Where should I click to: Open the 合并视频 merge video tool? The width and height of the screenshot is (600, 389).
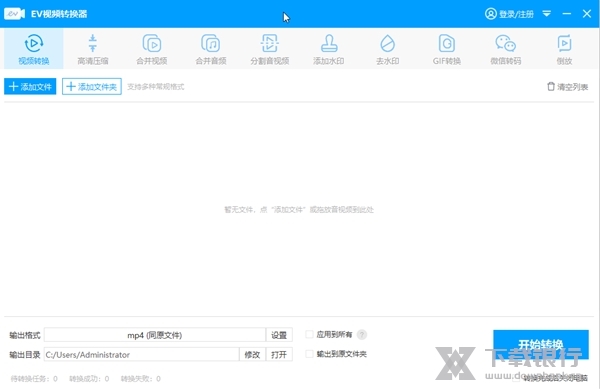(152, 49)
